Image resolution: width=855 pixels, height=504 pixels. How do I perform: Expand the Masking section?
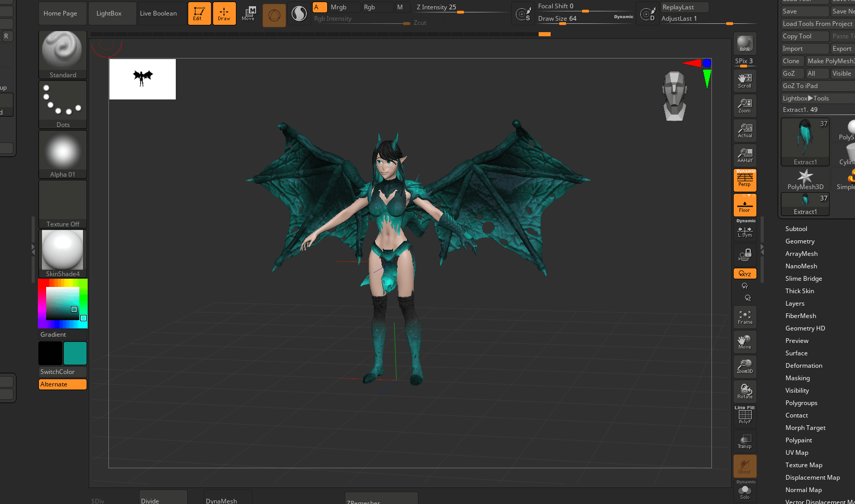click(797, 378)
